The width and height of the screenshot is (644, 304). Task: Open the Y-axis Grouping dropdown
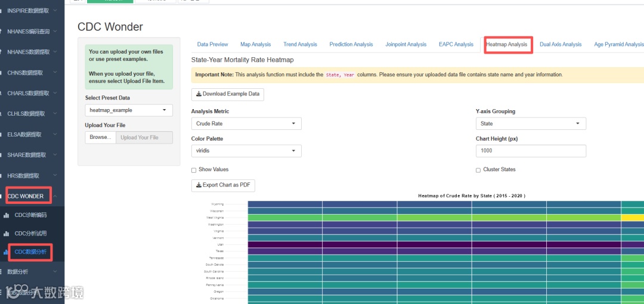531,123
